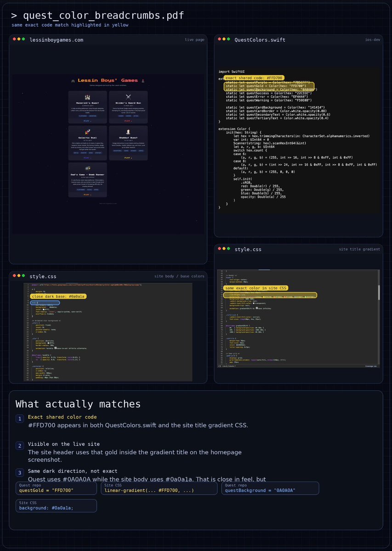The image size is (392, 551).
Task: Click the #fff background swatch in .star rule
Action: 48,343
